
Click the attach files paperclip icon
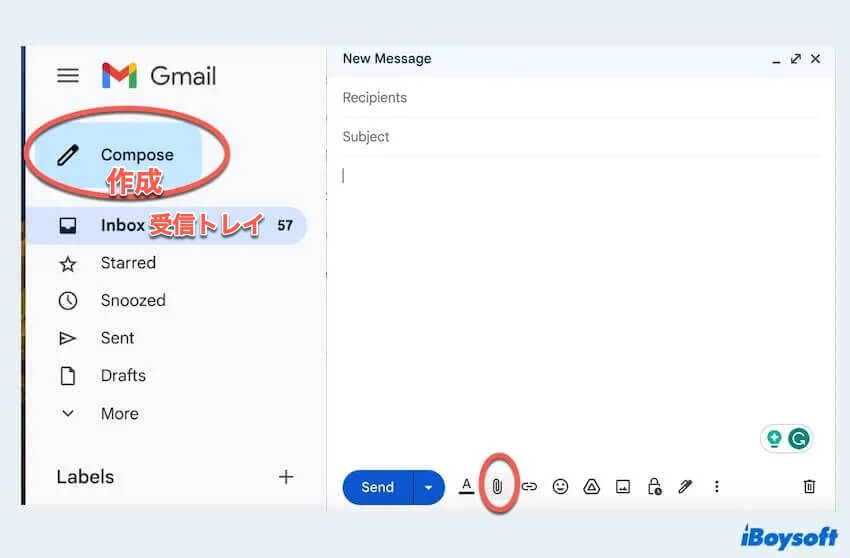pos(497,487)
